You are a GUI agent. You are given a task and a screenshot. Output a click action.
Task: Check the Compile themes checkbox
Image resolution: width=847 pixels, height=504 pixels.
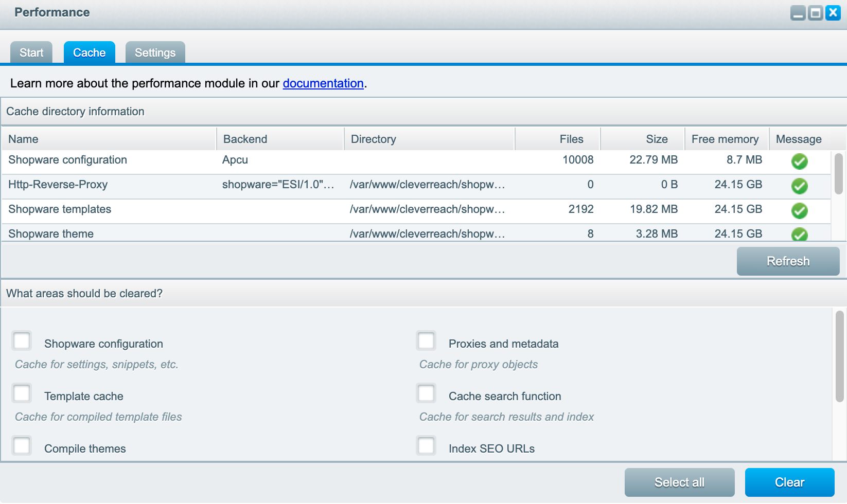pos(22,446)
